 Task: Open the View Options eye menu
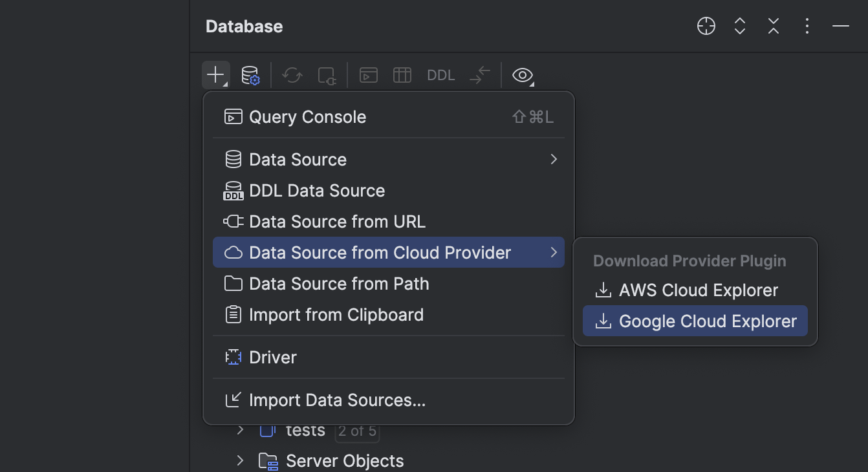tap(522, 74)
